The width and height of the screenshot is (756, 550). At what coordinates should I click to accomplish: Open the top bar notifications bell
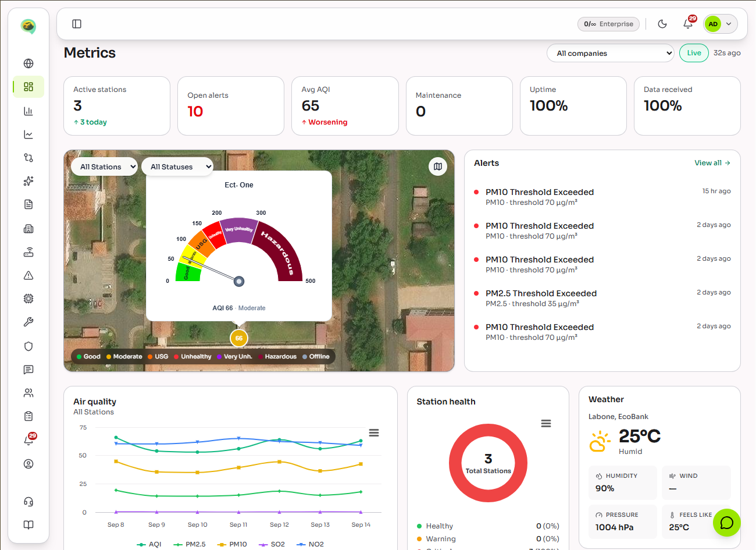click(688, 24)
